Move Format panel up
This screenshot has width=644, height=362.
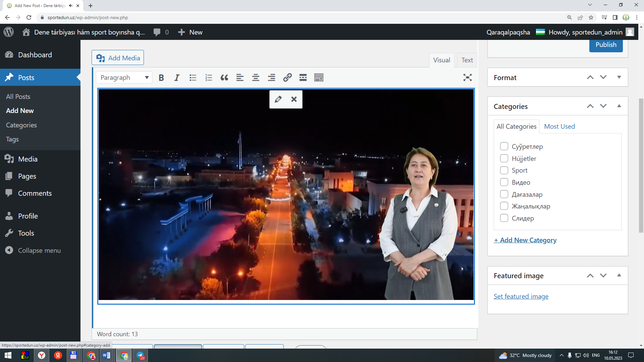point(590,77)
